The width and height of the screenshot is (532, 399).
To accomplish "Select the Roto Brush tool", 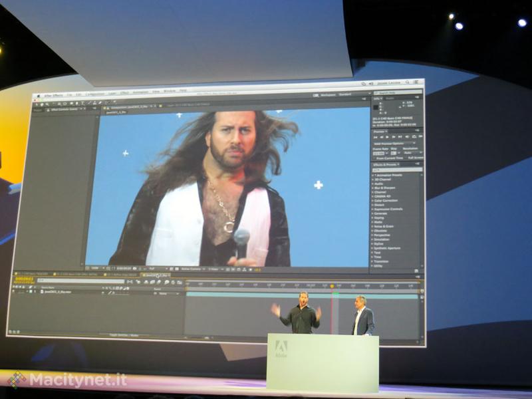I will click(107, 103).
